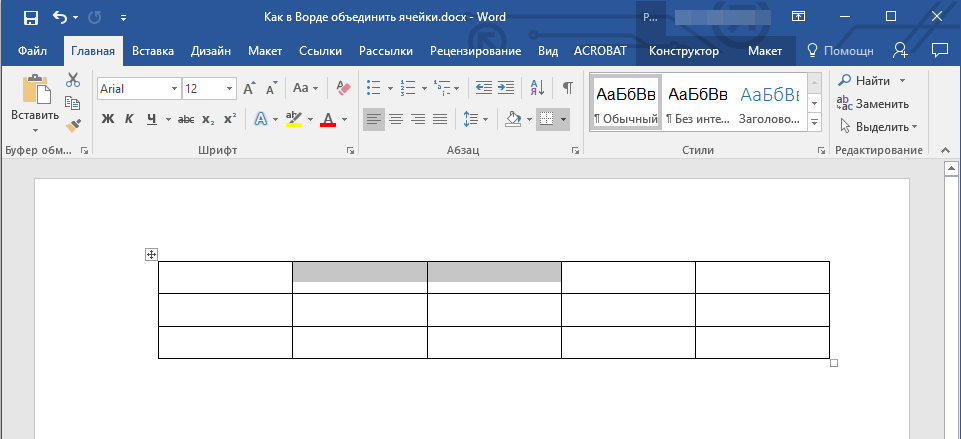The image size is (961, 439).
Task: Click the Sort A-Z icon
Action: (536, 88)
